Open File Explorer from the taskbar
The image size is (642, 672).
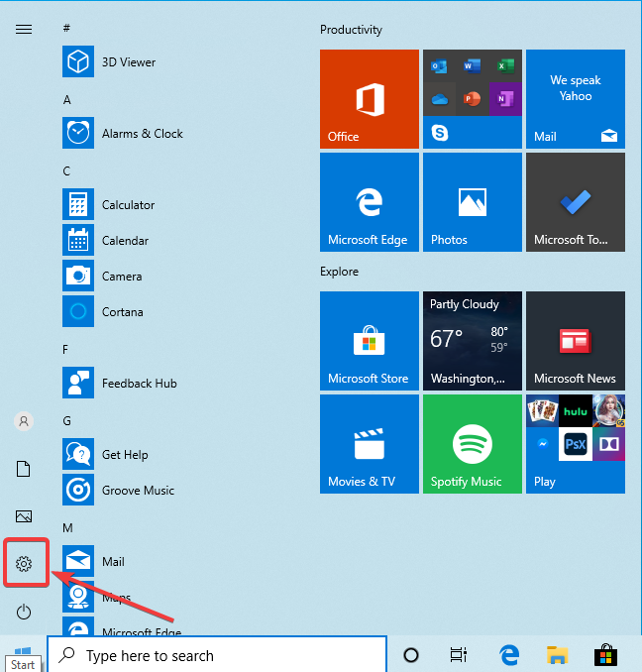pos(557,655)
